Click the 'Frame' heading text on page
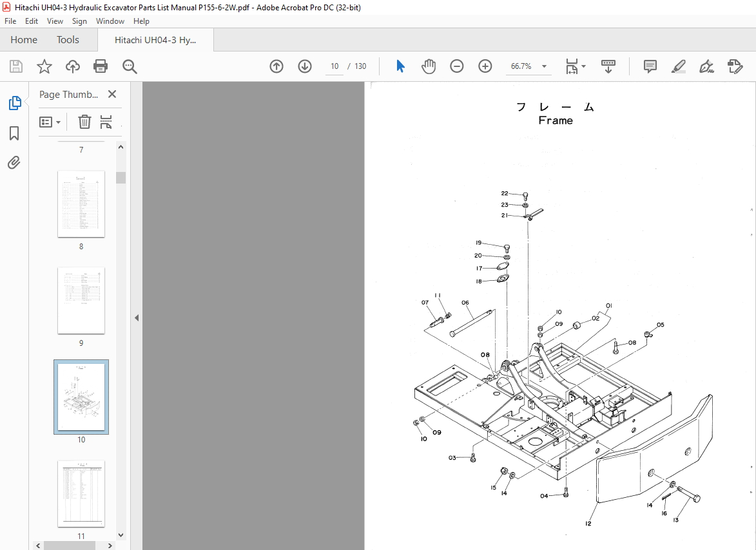This screenshot has width=756, height=550. click(556, 120)
